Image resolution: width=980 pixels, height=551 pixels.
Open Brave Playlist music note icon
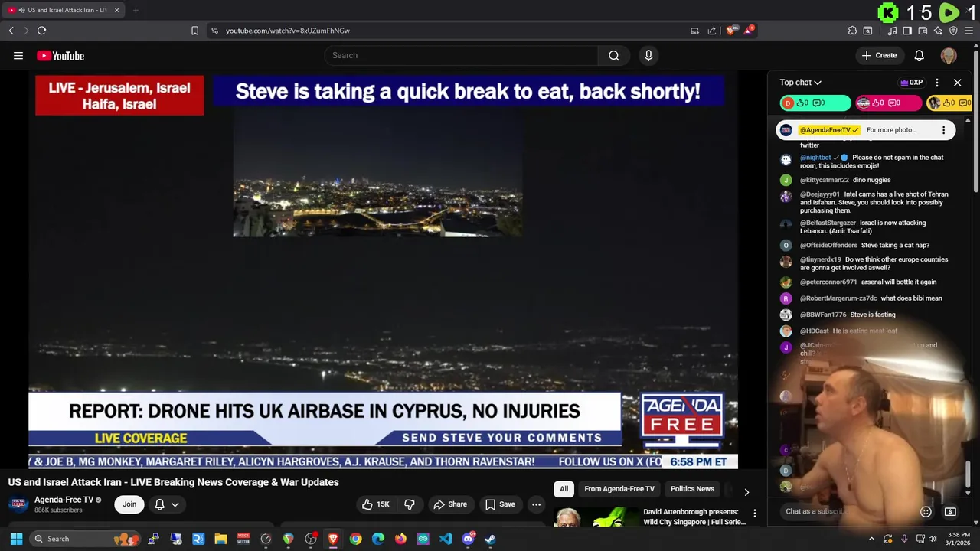point(892,31)
